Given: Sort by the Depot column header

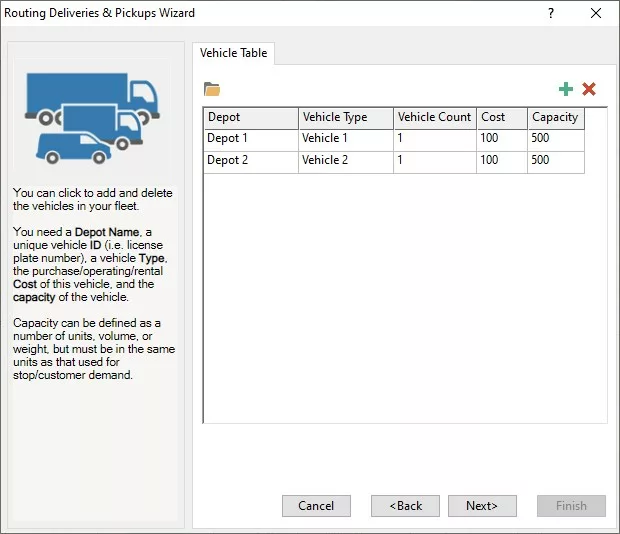Looking at the screenshot, I should [250, 118].
